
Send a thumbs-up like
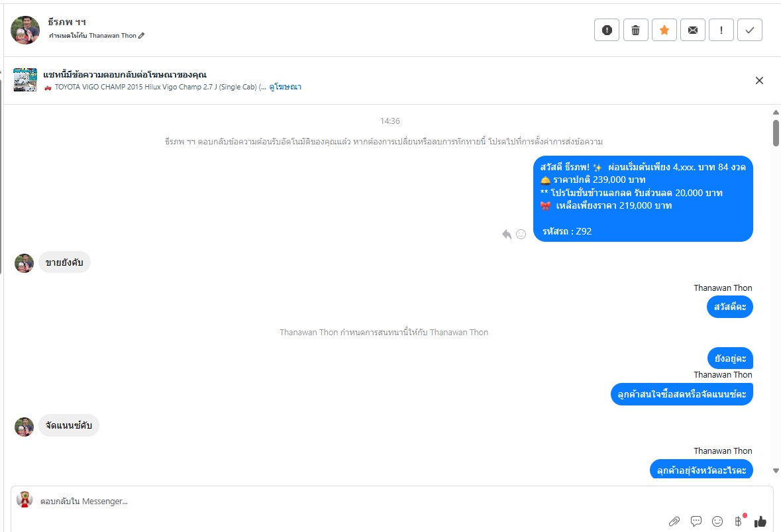(x=760, y=521)
